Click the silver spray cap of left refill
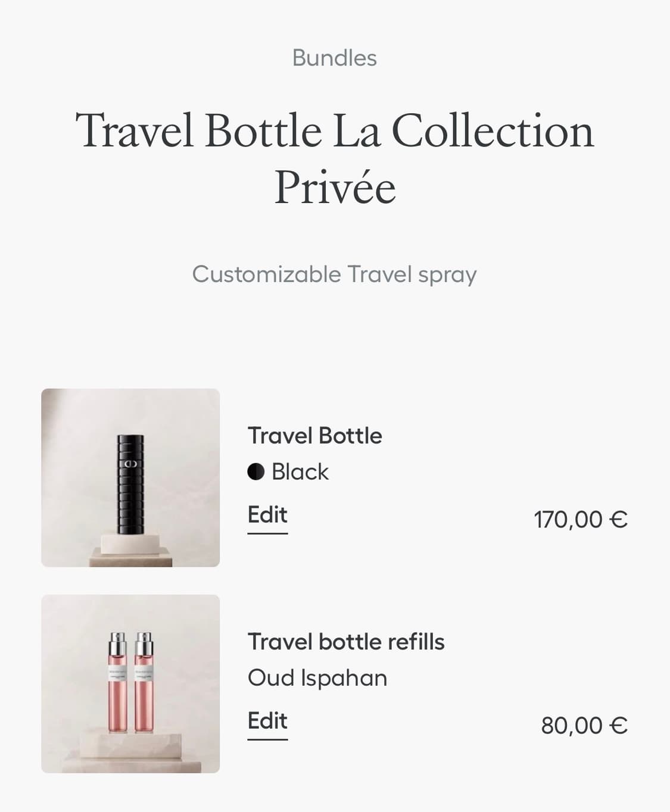The width and height of the screenshot is (670, 812). [117, 642]
